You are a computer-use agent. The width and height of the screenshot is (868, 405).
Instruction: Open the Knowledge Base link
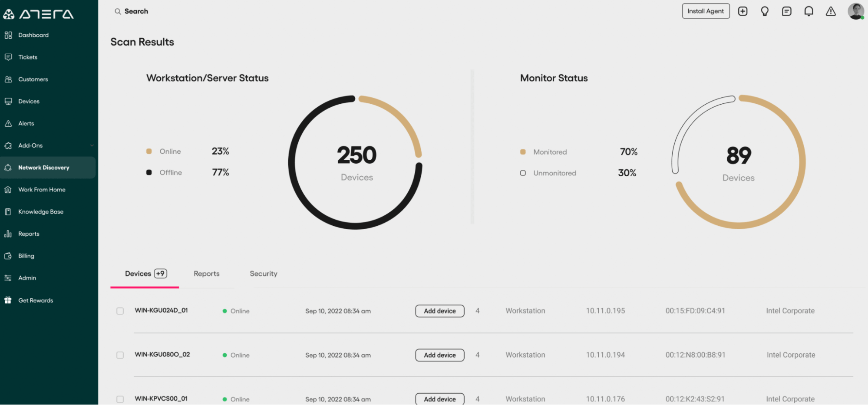[41, 212]
